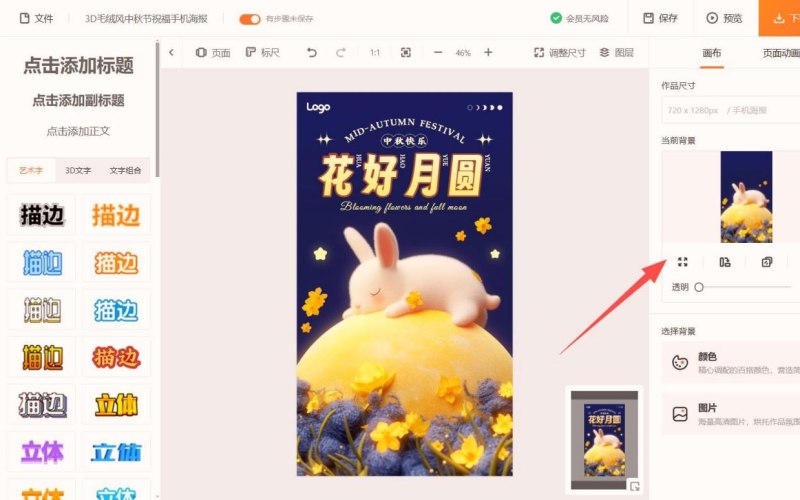This screenshot has height=500, width=800.
Task: Click the 保存 save button
Action: coord(660,18)
